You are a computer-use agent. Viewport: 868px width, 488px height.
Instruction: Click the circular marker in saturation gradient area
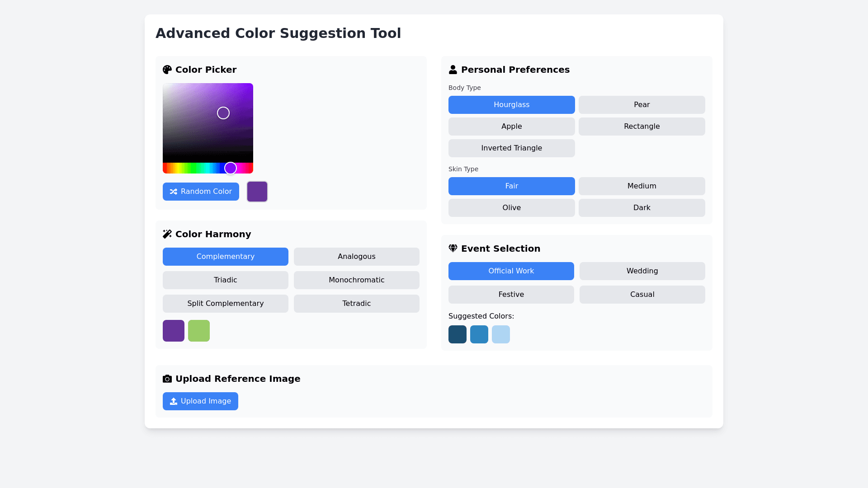(223, 113)
